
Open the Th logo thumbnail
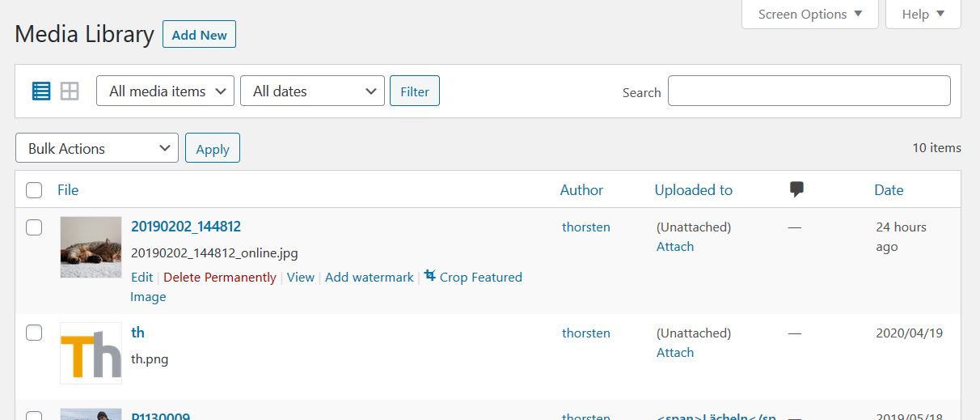(x=91, y=353)
